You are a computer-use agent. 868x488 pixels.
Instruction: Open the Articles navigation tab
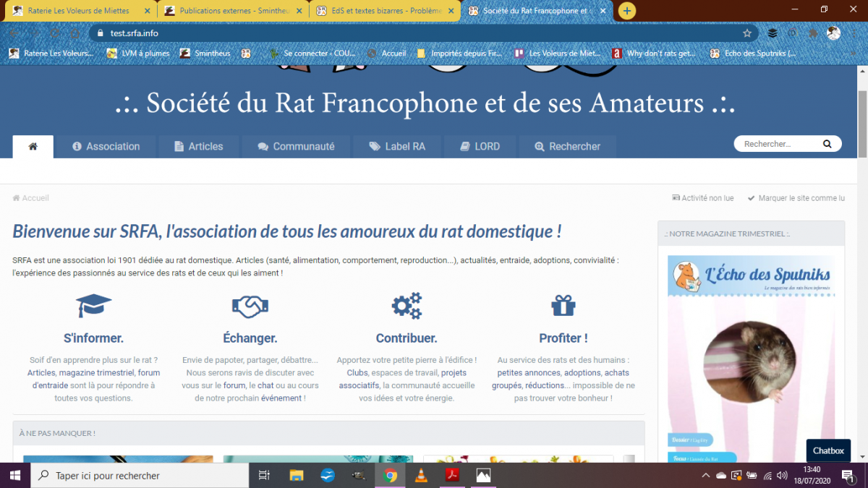[198, 147]
